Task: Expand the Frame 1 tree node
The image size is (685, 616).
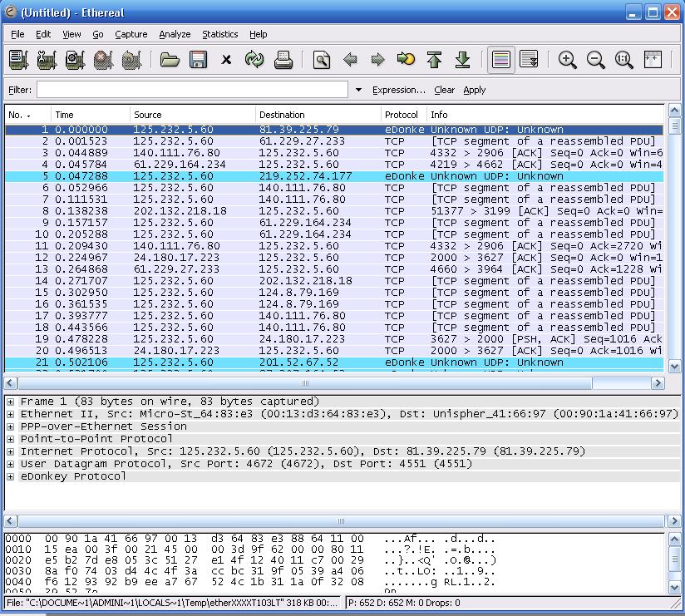Action: click(11, 402)
